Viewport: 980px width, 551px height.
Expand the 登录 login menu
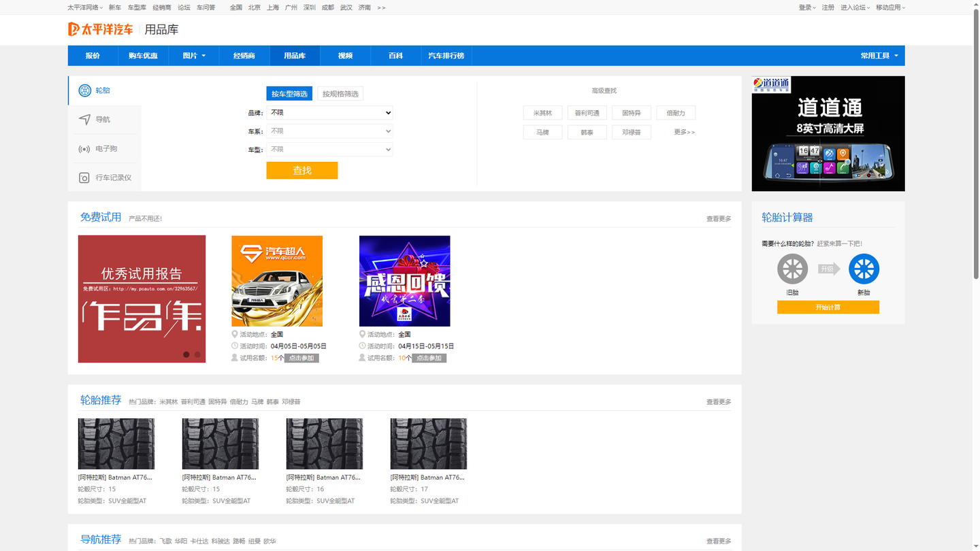807,7
